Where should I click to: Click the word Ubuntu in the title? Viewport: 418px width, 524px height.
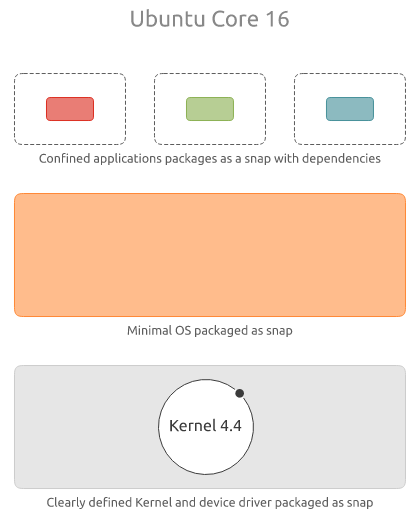pyautogui.click(x=167, y=19)
